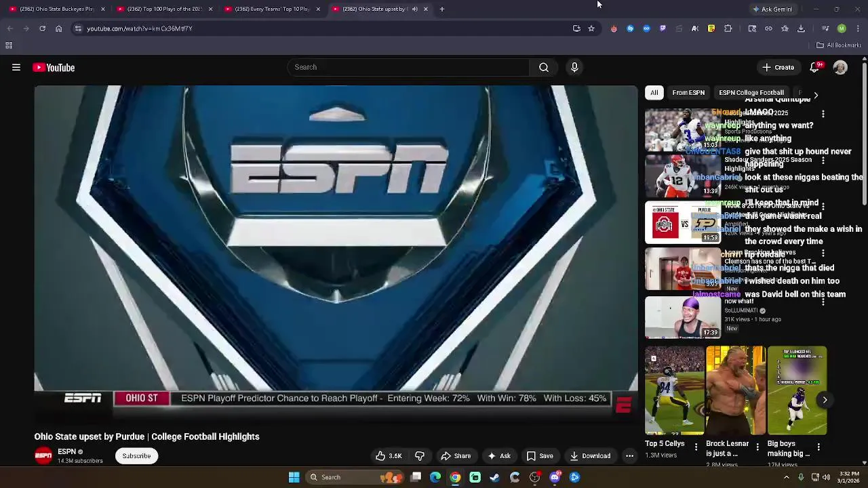
Task: Select the ESPN College Football chip
Action: click(751, 93)
